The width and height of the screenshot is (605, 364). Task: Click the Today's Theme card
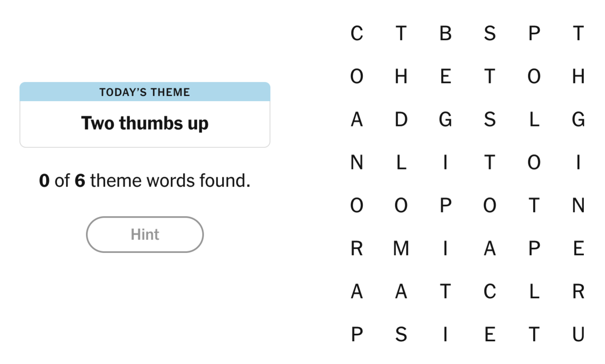(x=145, y=115)
